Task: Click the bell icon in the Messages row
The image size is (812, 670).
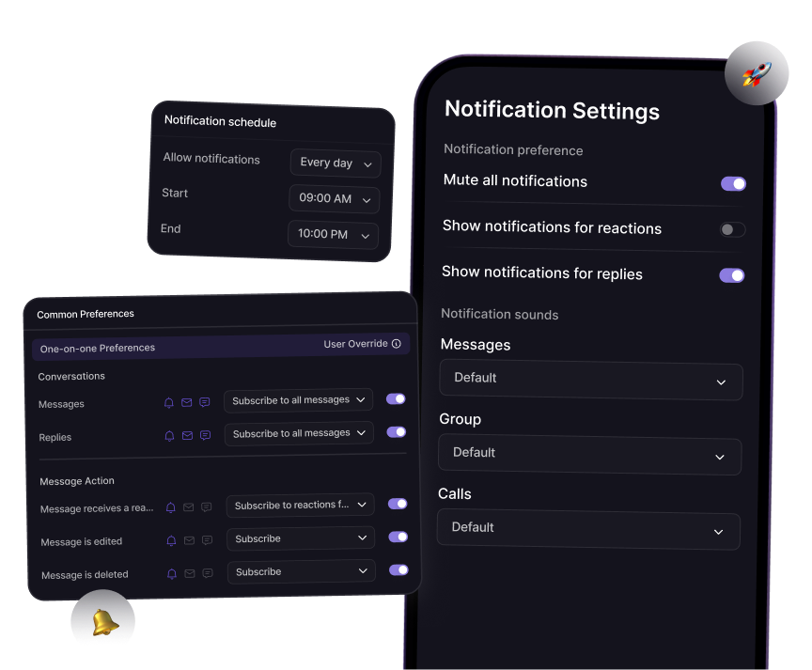Action: tap(169, 402)
